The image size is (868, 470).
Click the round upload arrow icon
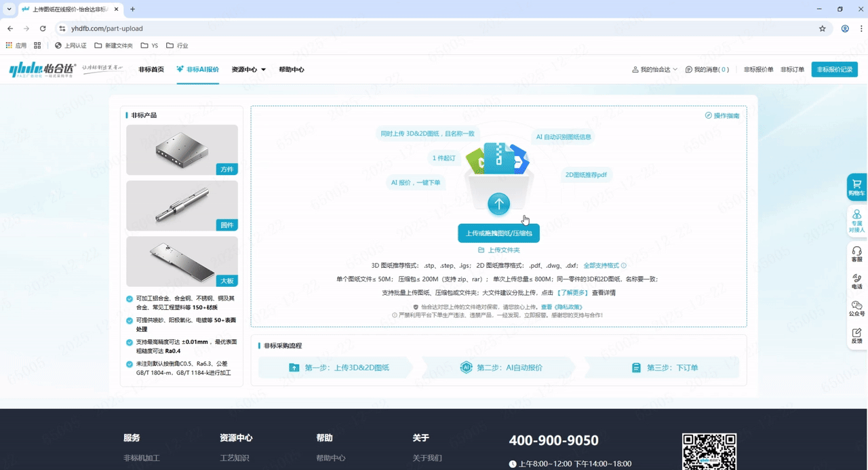pos(498,203)
